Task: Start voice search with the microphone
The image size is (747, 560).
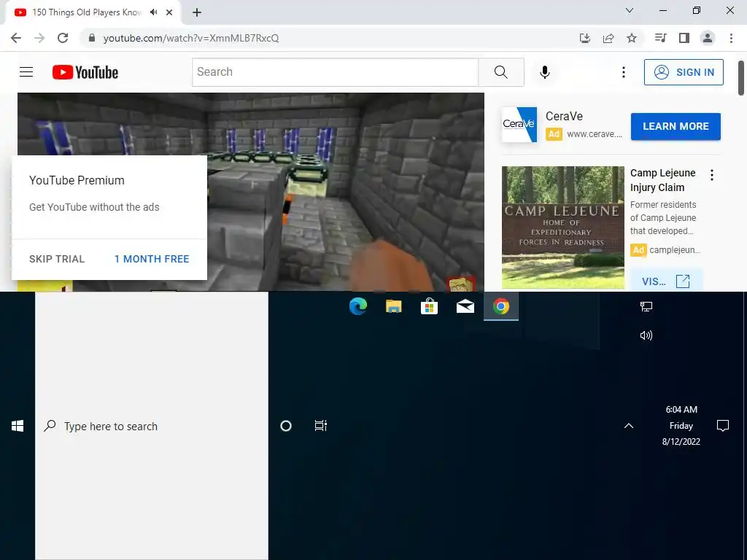Action: pyautogui.click(x=545, y=72)
